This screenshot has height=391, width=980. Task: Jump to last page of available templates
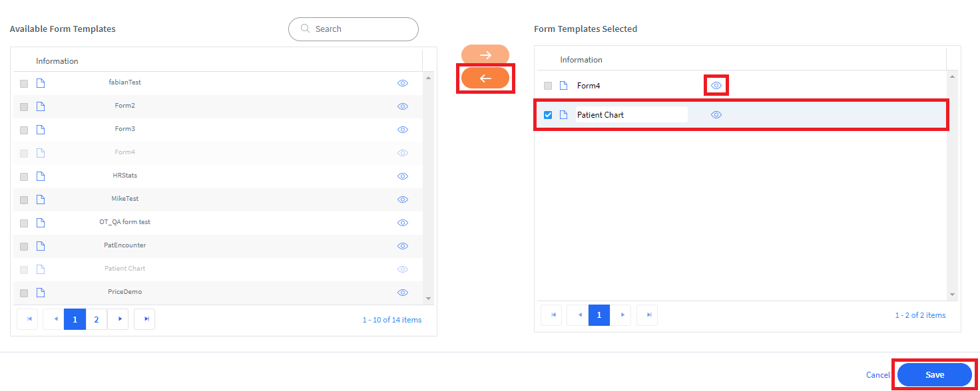click(144, 319)
